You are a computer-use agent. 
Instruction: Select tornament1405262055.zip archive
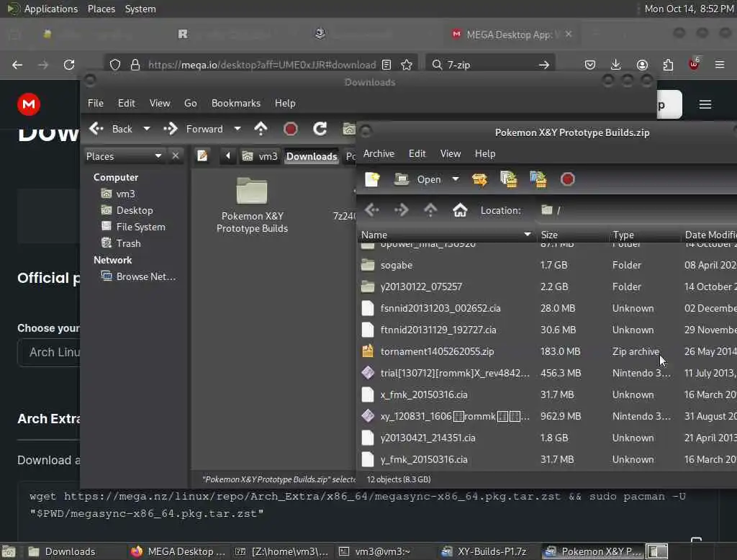547,352
